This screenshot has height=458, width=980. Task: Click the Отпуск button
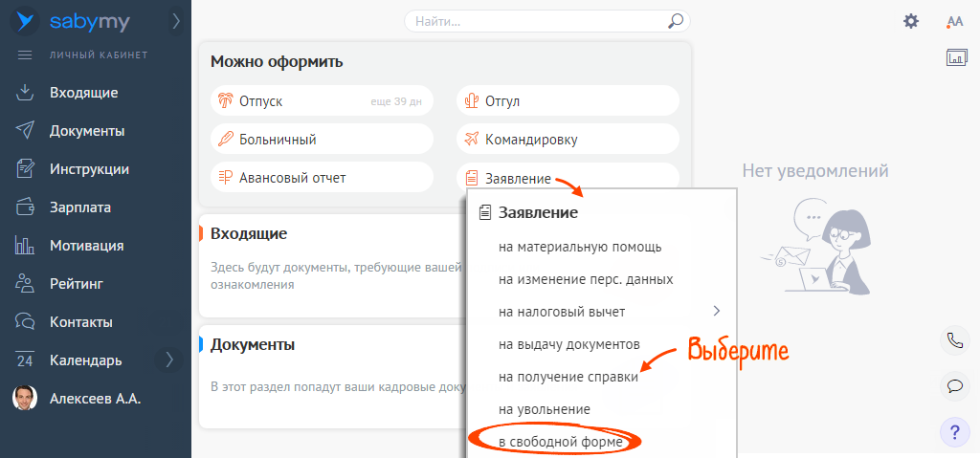(322, 100)
